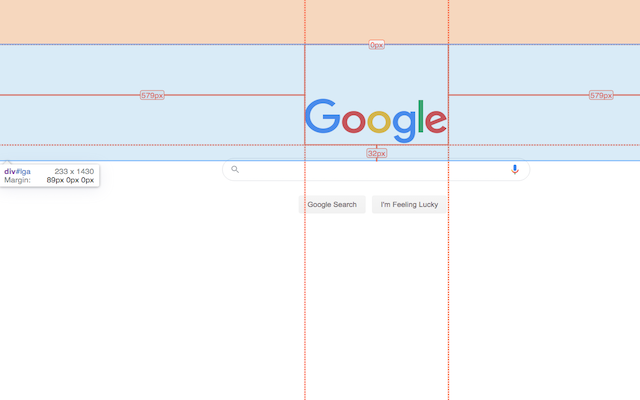Click the div#lga element label in tooltip
Screen dimensions: 640x400
click(18, 171)
